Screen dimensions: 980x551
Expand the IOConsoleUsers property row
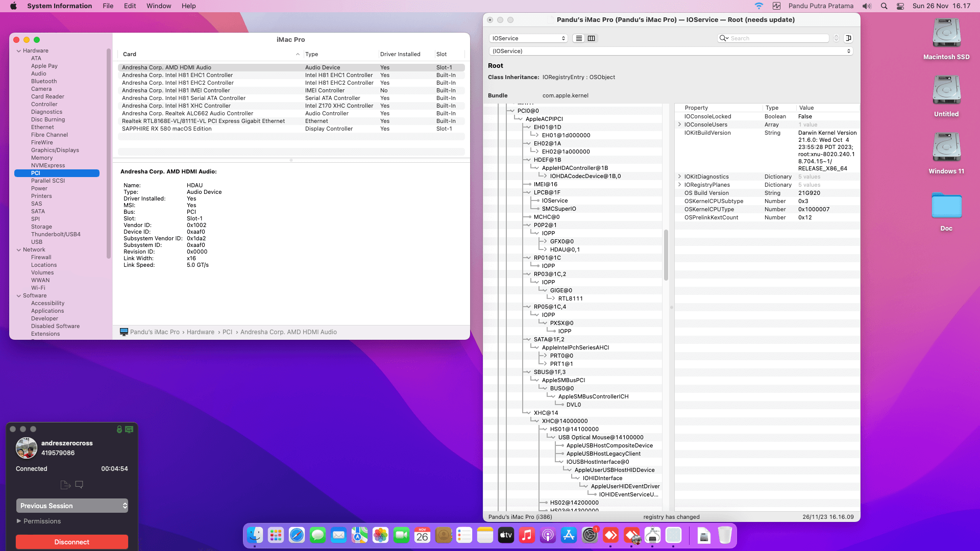679,124
